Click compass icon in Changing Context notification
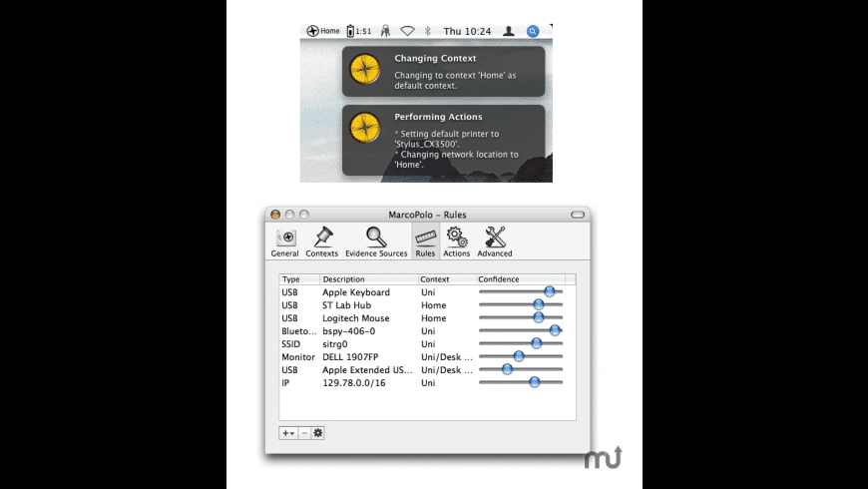The image size is (868, 489). [x=365, y=69]
